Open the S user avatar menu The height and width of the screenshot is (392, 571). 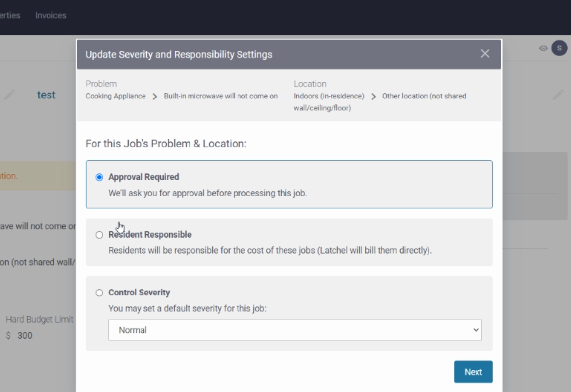click(559, 48)
